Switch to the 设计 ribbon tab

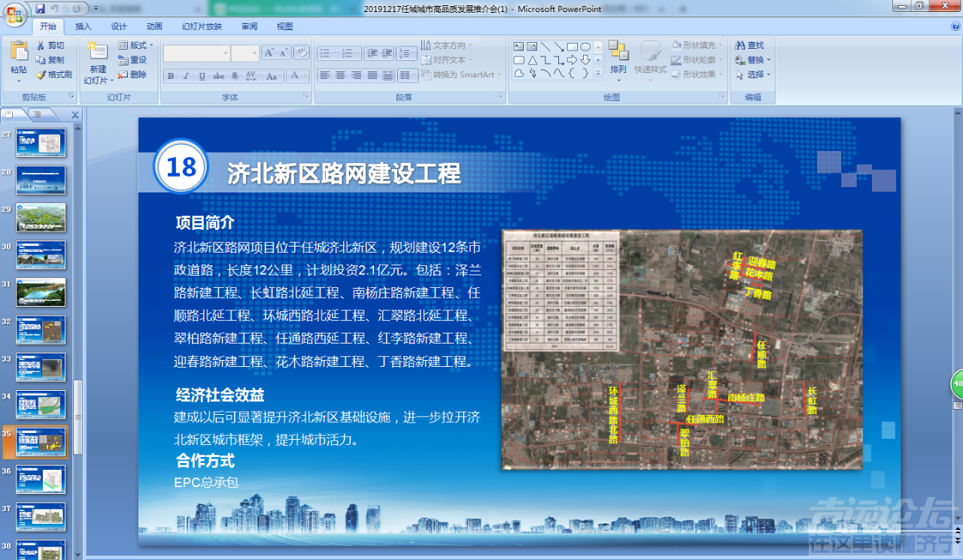119,26
